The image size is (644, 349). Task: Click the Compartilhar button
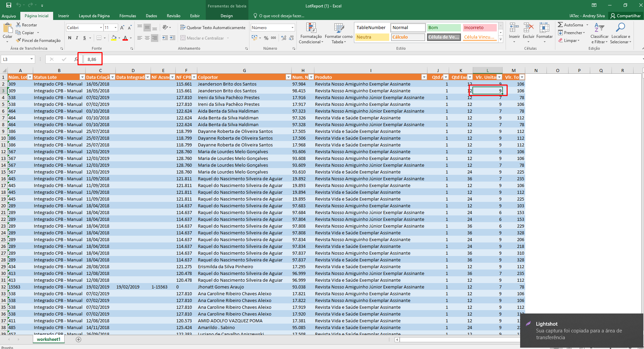[625, 16]
